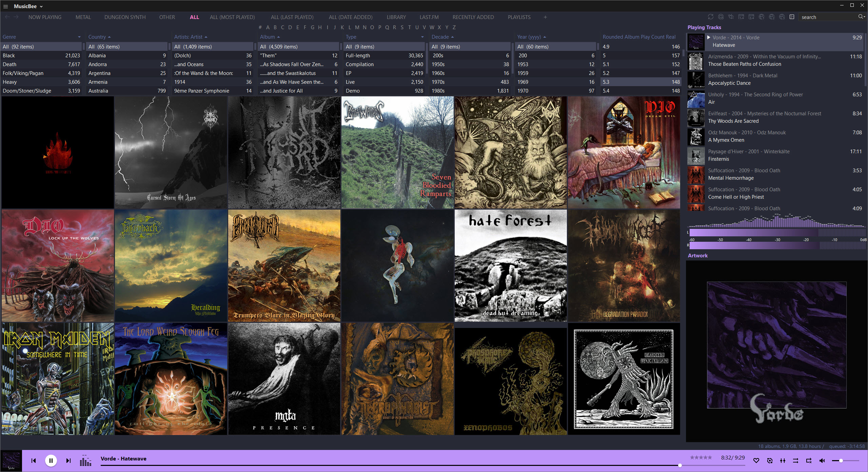Open the Type column dropdown arrow
Viewport: 868px width, 472px height.
[422, 37]
